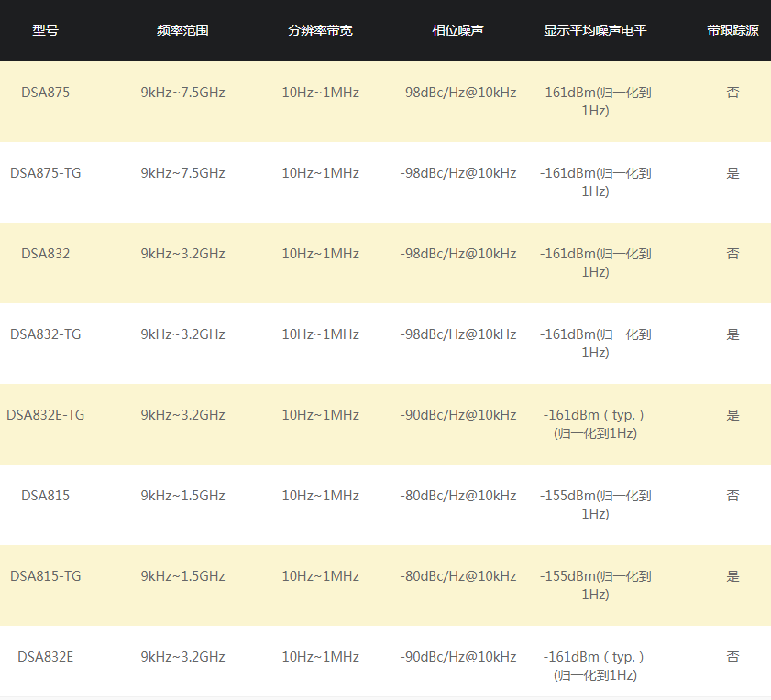
Task: Click 9kHz~1.5GHz in the DSA815-TG row
Action: [x=183, y=576]
